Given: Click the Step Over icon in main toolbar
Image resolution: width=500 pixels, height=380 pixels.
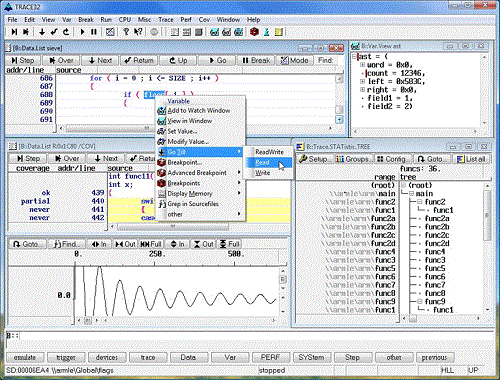Looking at the screenshot, I should click(x=26, y=32).
